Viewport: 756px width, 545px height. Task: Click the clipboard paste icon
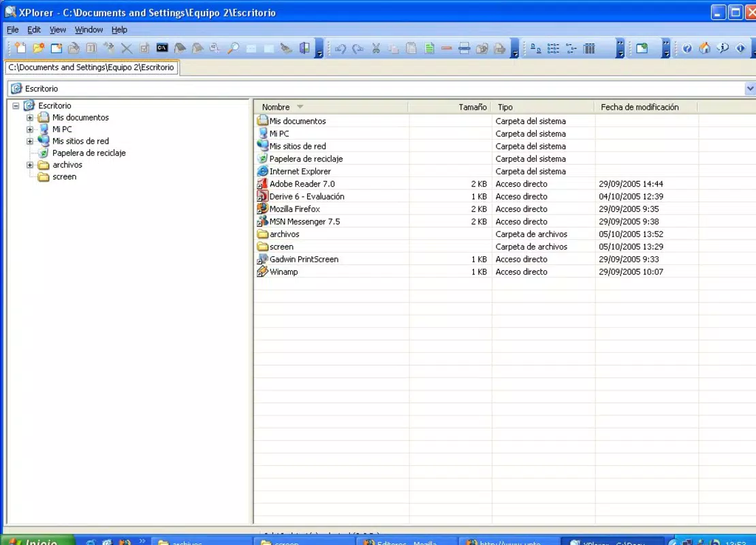411,48
